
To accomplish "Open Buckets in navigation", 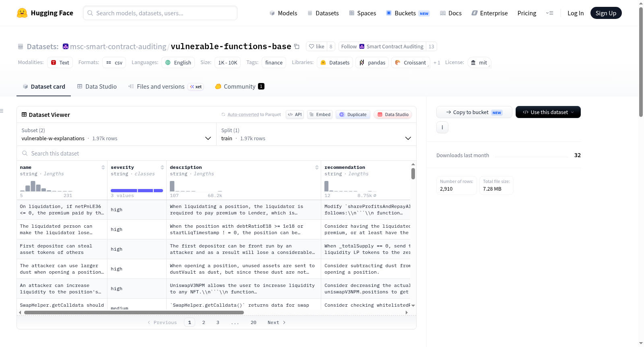I will click(408, 13).
